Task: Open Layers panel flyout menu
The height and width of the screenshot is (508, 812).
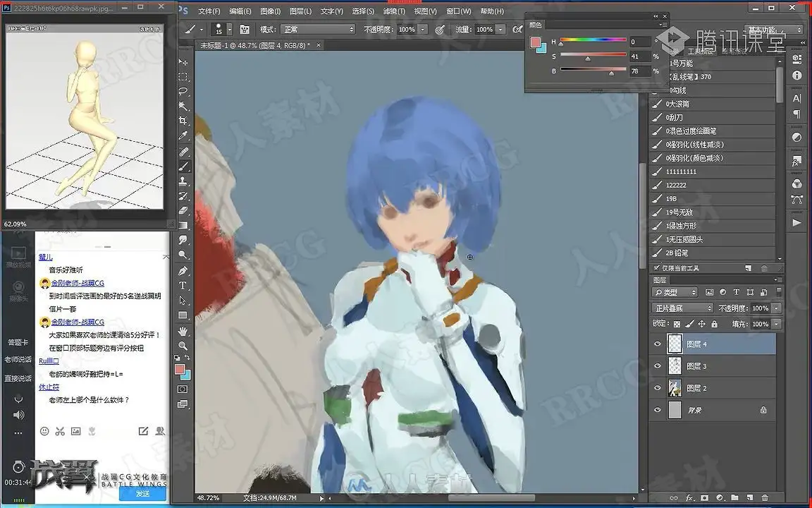Action: point(777,280)
